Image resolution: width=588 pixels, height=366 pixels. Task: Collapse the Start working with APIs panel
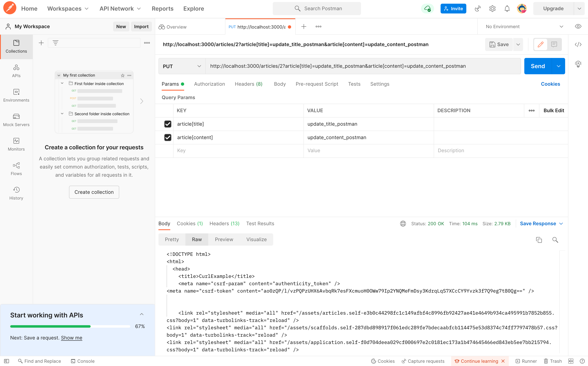pos(142,314)
